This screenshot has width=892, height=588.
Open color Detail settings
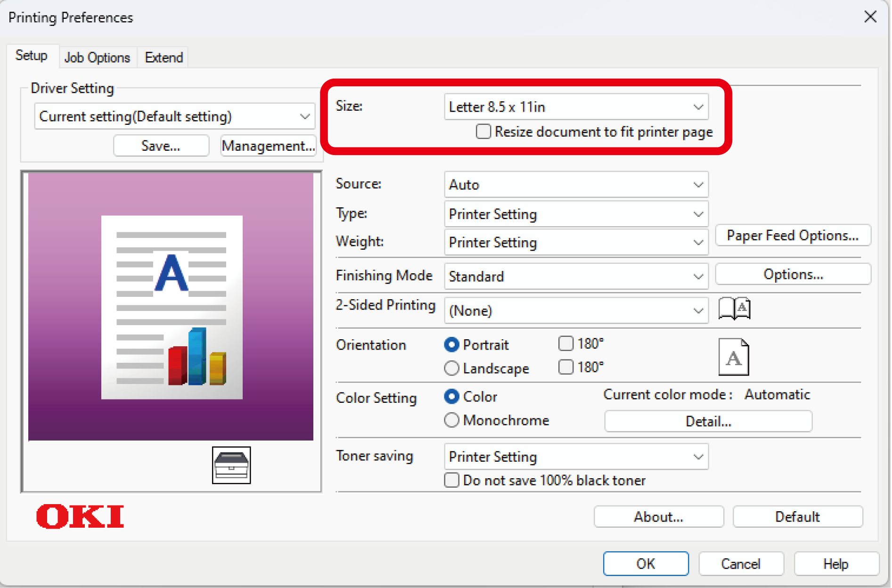tap(708, 421)
